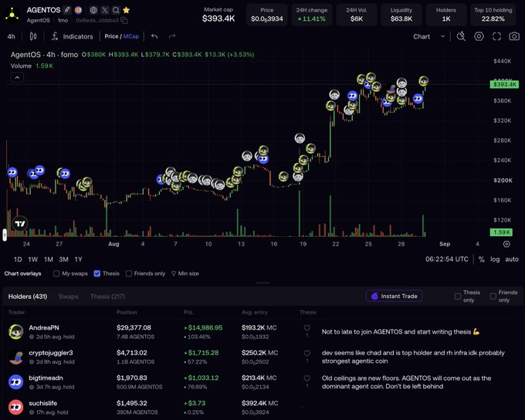This screenshot has height=420, width=525.
Task: Click the TradingView logo on chart
Action: click(x=20, y=223)
